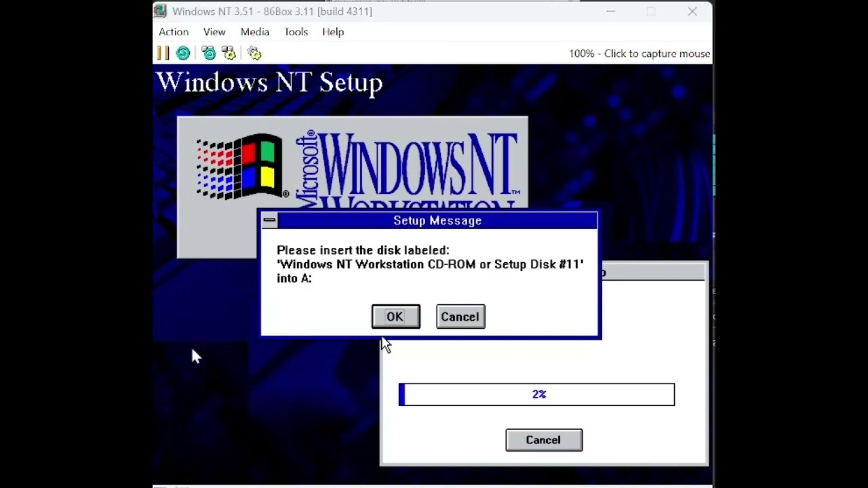Image resolution: width=868 pixels, height=488 pixels.
Task: Minimize the 86Box window
Action: click(x=610, y=11)
